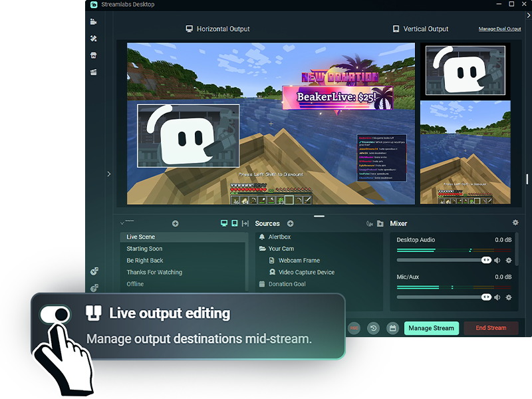This screenshot has width=532, height=399.
Task: Click the upper bottom-left sidebar icon
Action: click(x=94, y=271)
